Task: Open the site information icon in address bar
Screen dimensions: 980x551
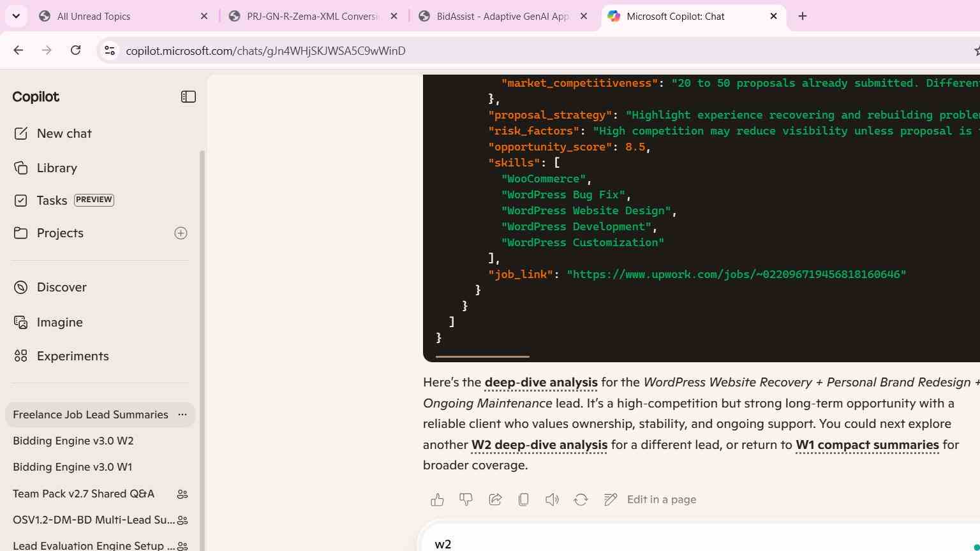Action: (x=110, y=50)
